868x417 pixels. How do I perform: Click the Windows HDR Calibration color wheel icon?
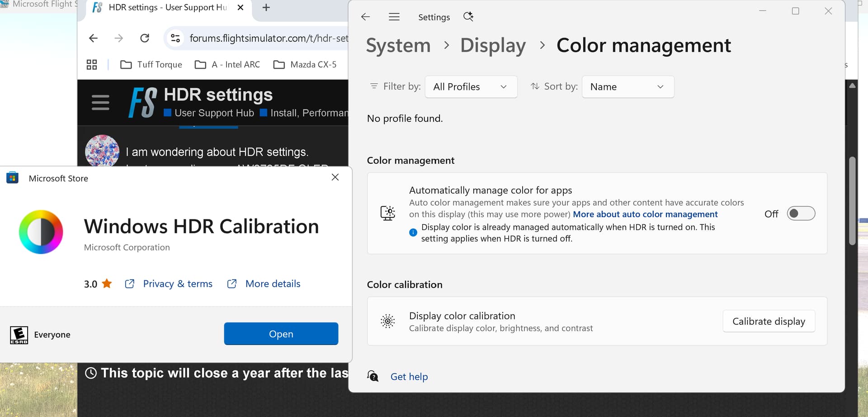(x=41, y=232)
